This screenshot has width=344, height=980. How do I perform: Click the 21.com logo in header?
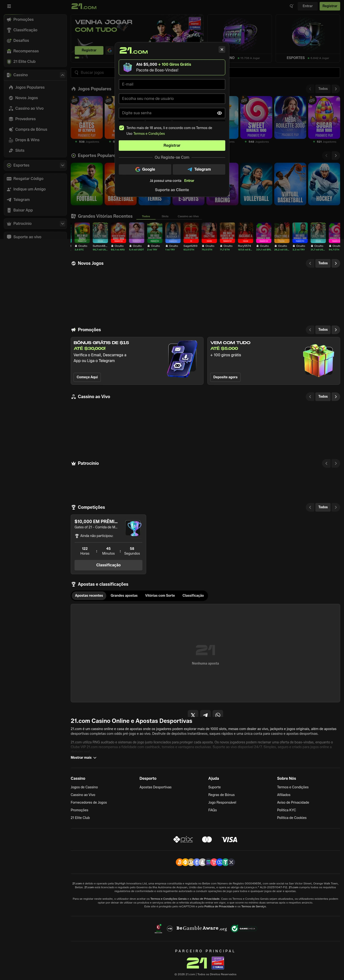(84, 6)
